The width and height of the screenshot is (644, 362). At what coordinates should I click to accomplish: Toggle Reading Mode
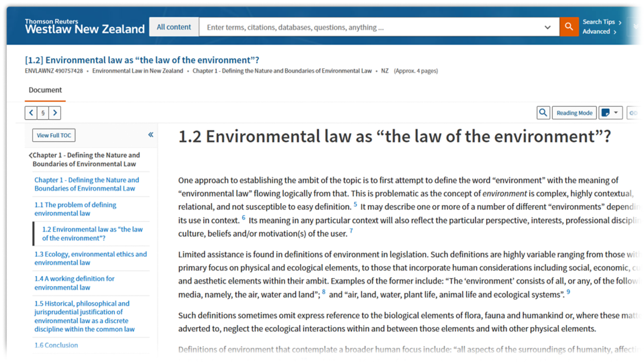[574, 113]
